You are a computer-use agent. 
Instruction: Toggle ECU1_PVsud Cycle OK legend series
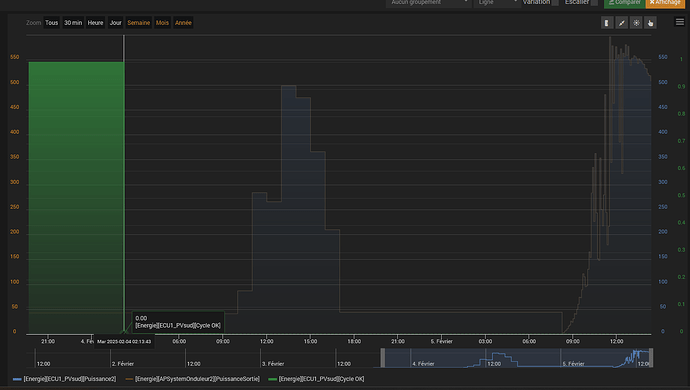(x=321, y=379)
